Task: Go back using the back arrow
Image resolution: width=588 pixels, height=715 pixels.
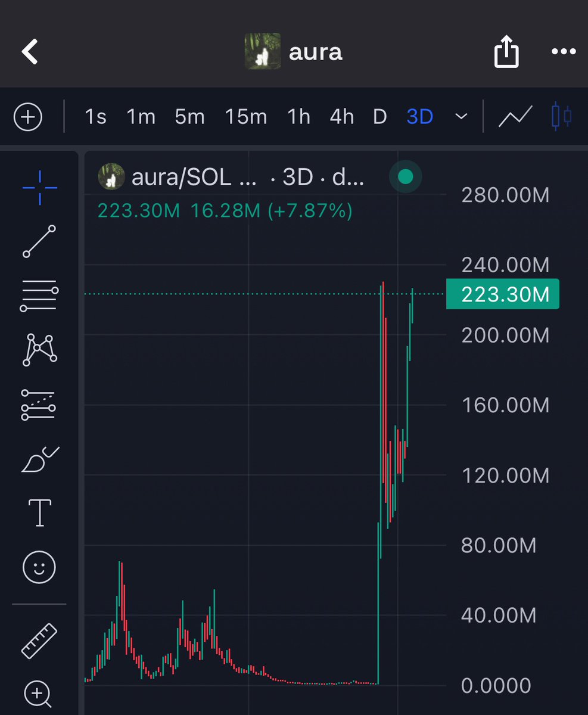Action: pyautogui.click(x=30, y=52)
